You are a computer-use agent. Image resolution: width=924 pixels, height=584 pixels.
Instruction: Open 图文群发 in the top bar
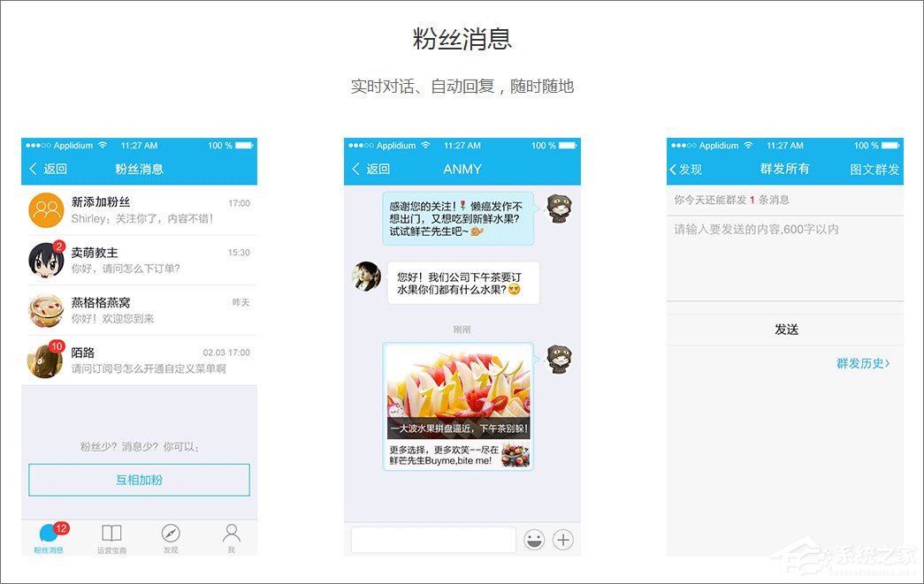(874, 170)
